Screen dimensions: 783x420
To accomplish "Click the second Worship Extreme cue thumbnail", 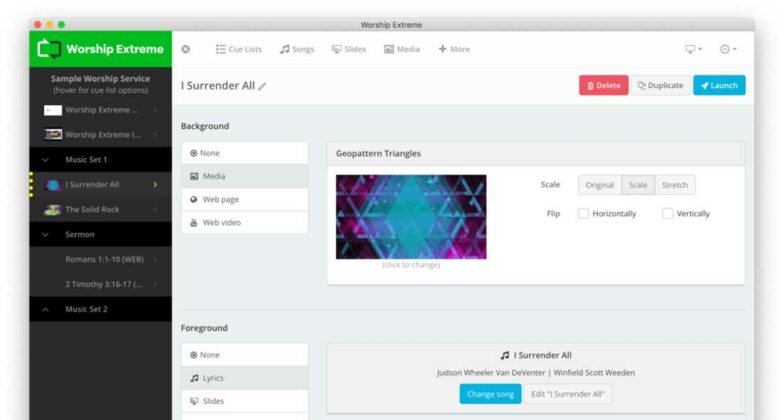I will (x=53, y=134).
